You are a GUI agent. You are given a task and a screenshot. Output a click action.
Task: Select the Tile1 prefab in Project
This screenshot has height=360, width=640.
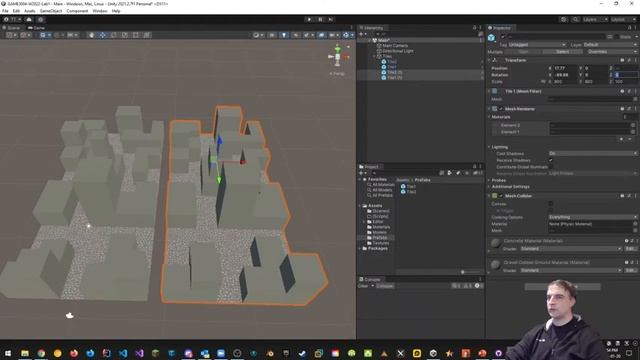(x=408, y=187)
